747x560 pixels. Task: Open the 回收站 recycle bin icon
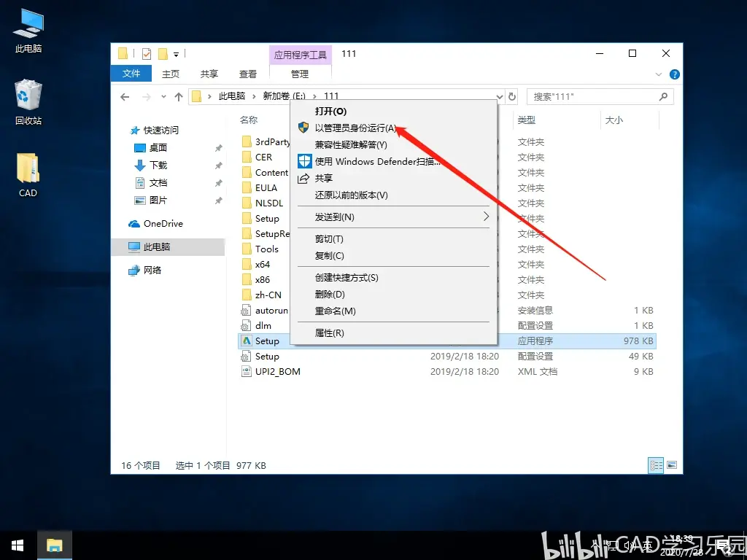pyautogui.click(x=28, y=102)
